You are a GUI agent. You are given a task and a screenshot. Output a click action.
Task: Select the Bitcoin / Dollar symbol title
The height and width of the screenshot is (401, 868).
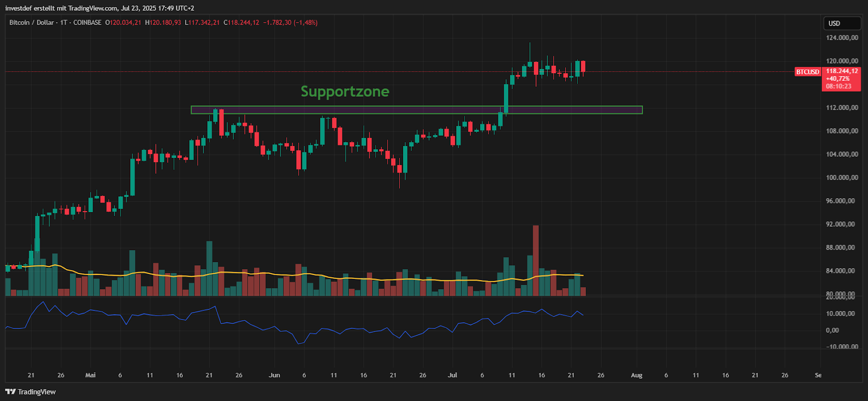pos(31,23)
